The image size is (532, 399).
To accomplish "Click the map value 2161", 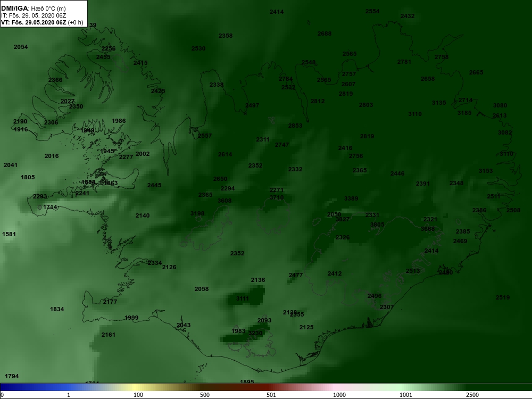I will (x=109, y=335).
